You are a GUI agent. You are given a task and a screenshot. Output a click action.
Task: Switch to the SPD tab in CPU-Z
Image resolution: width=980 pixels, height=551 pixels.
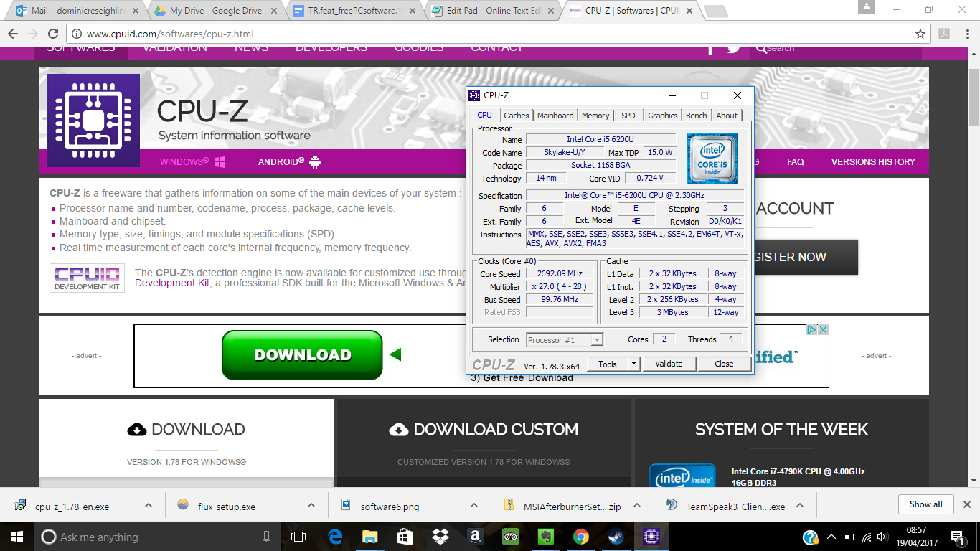pos(628,116)
